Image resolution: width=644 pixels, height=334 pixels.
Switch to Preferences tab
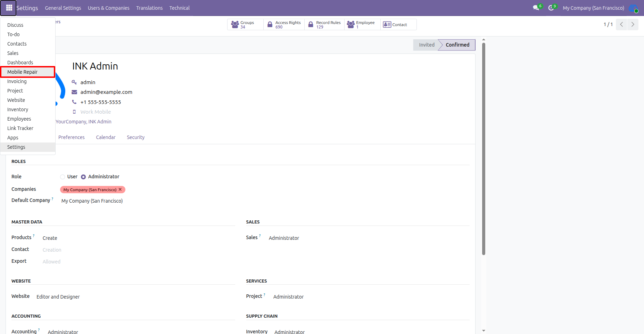72,137
